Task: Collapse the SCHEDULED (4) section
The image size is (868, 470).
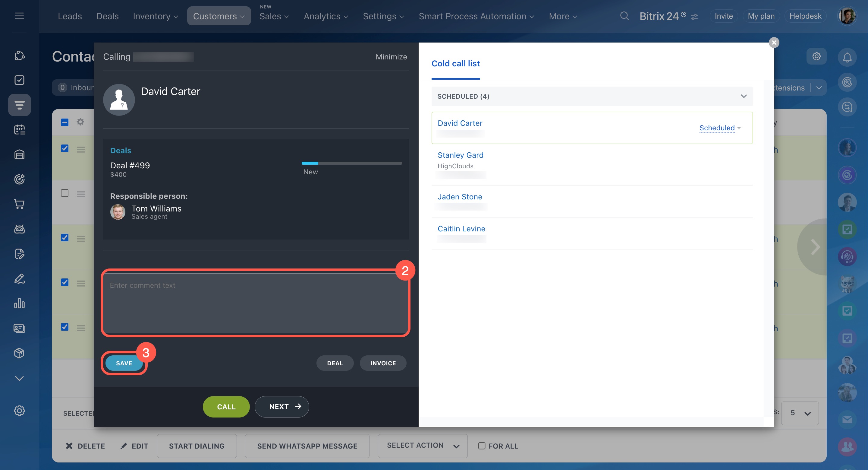Action: tap(743, 97)
